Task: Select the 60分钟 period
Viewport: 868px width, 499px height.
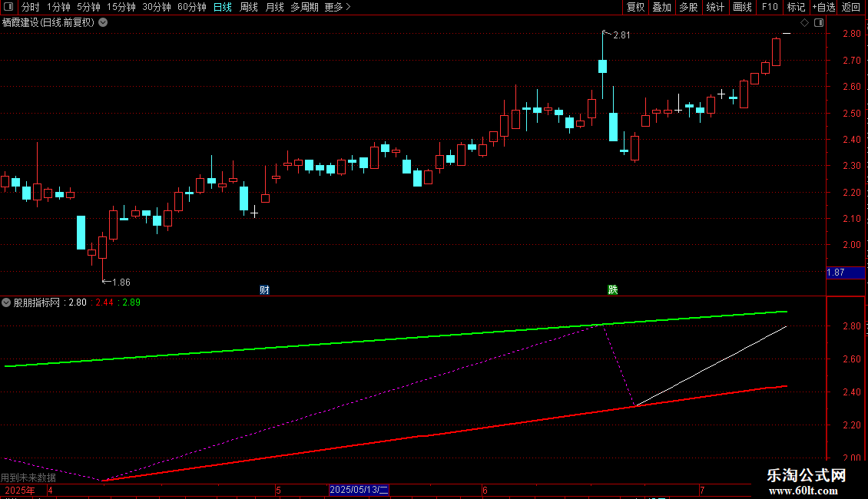Action: (x=192, y=7)
